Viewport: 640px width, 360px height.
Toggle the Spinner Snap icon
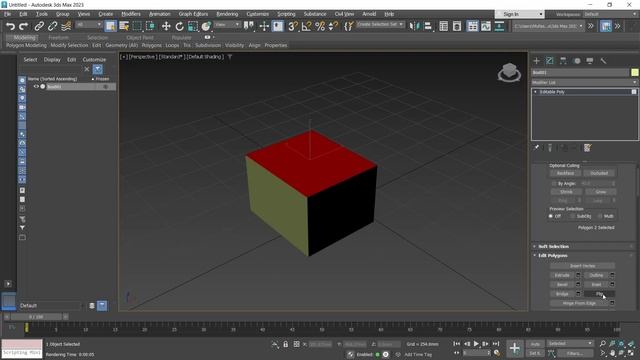pos(333,26)
